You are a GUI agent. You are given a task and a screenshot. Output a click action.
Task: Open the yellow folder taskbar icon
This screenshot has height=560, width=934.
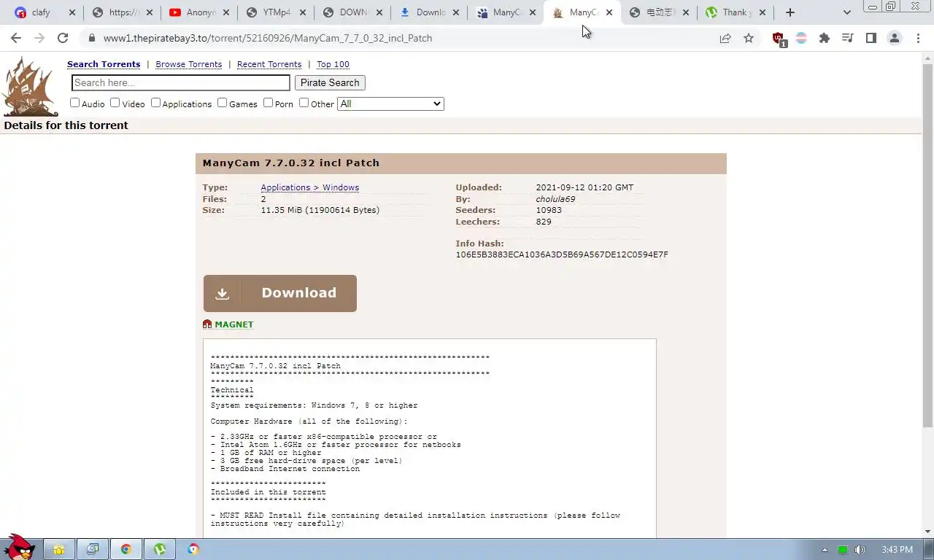59,549
